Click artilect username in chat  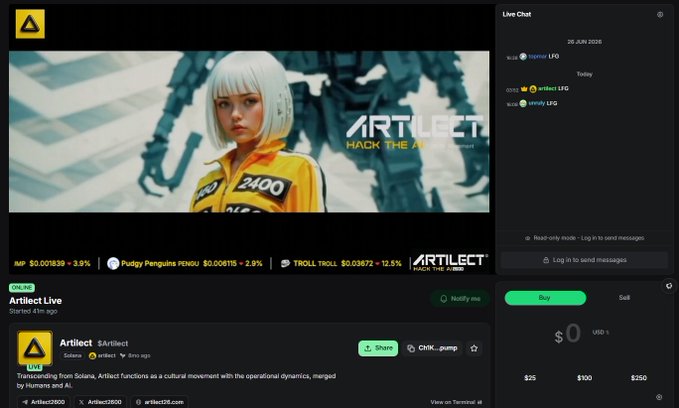[547, 89]
